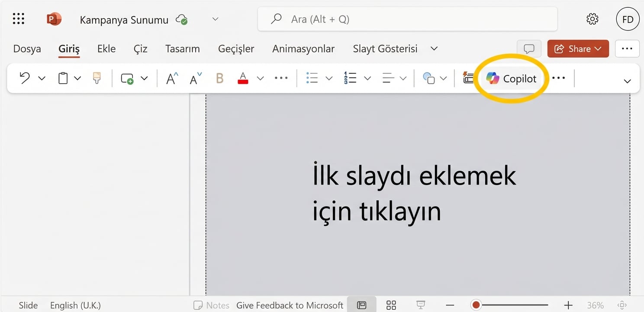Apply numbered list formatting
Screen dimensions: 644x312
(x=350, y=78)
